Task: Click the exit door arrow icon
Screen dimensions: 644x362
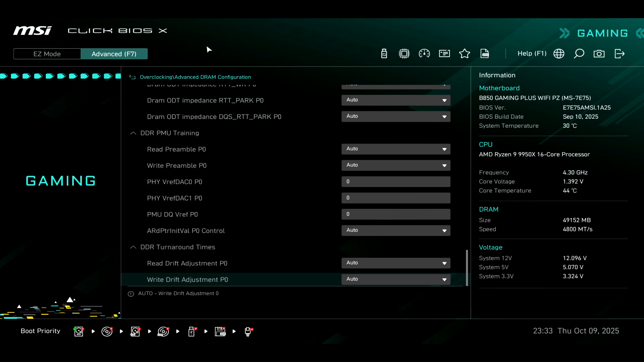Action: (619, 54)
